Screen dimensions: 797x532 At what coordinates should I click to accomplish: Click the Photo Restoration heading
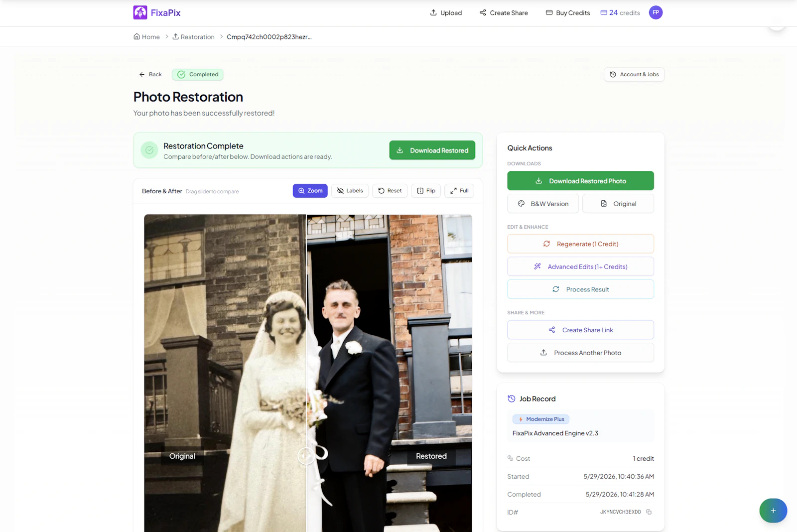pyautogui.click(x=188, y=97)
